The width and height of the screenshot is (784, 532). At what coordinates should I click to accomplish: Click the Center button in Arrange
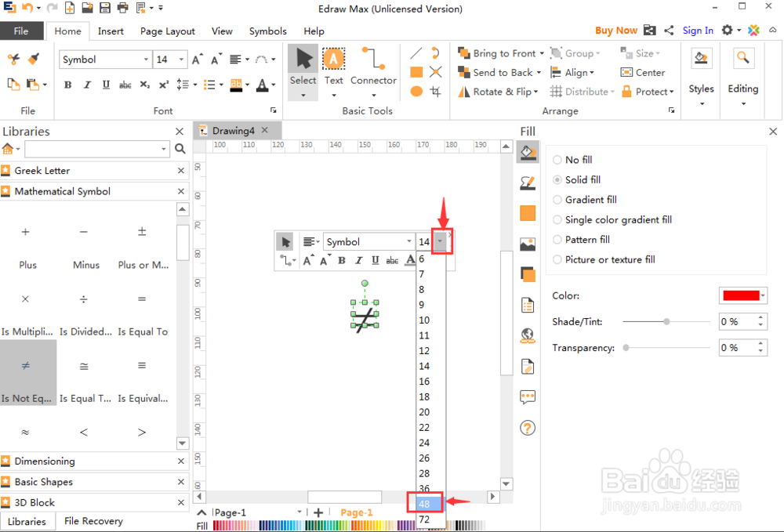point(643,73)
